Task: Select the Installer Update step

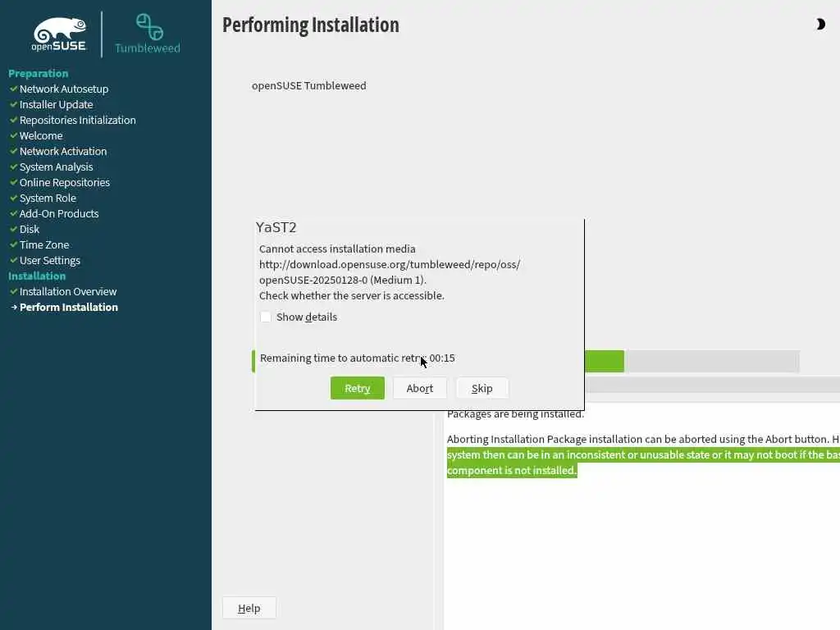Action: coord(57,104)
